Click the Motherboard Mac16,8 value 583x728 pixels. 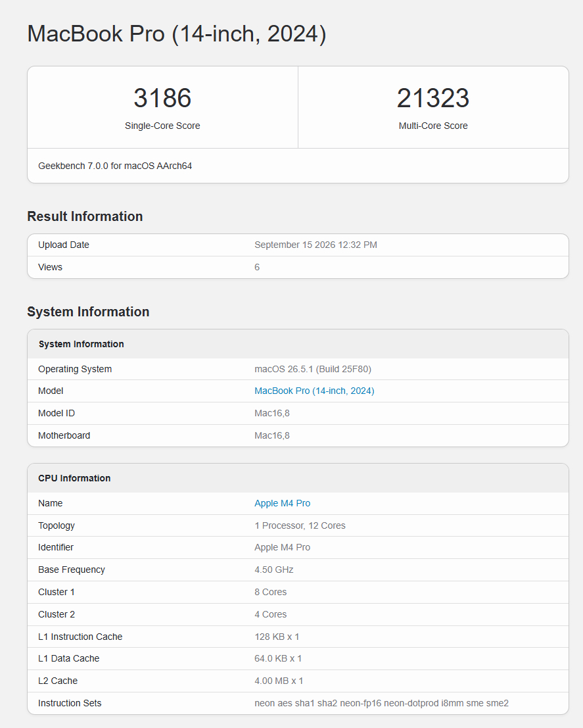pos(272,435)
